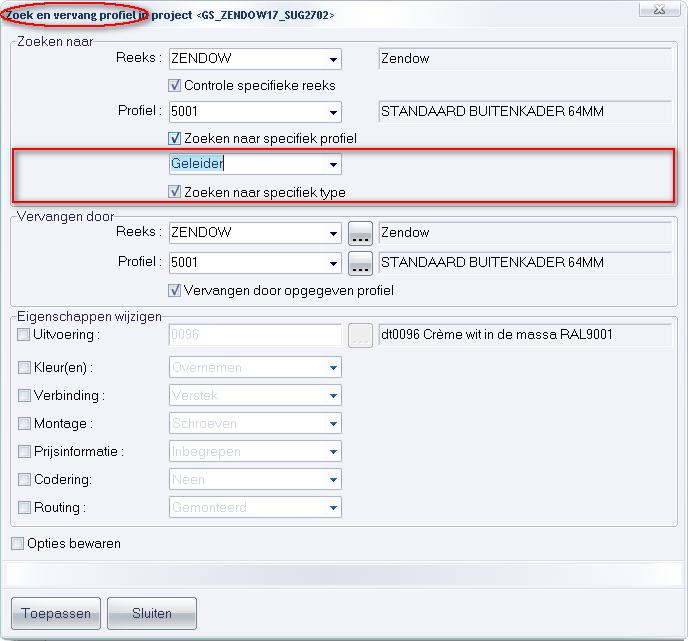
Task: Toggle 'Zoeken naar specifiek type' checkbox
Action: (175, 192)
